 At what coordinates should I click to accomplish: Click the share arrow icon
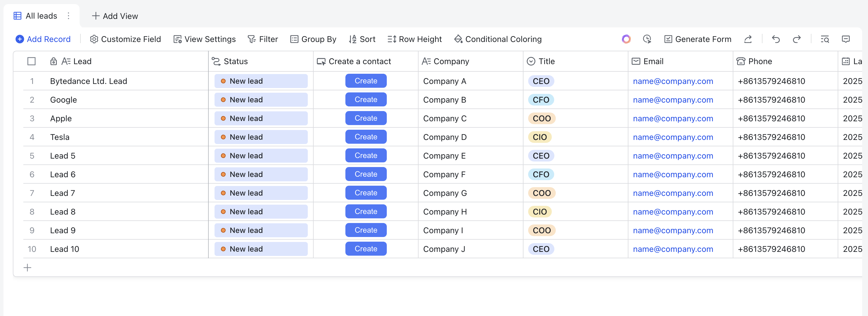pyautogui.click(x=748, y=39)
